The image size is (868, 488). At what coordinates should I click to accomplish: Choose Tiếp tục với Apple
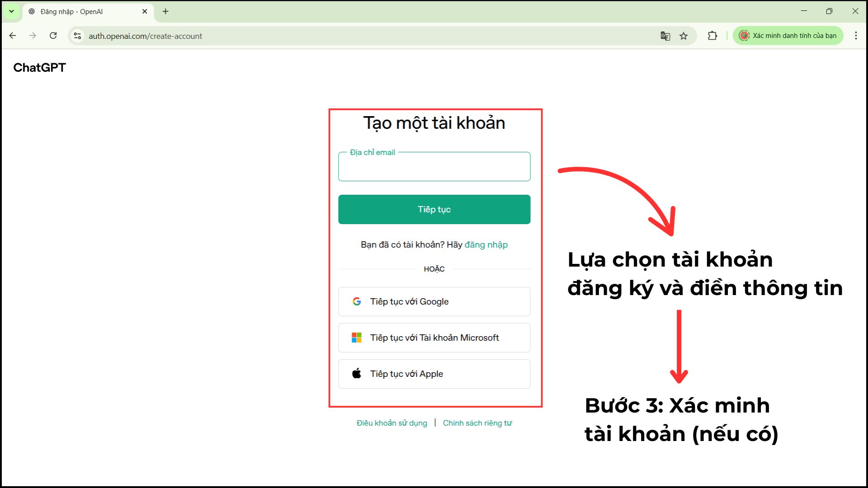click(x=434, y=374)
